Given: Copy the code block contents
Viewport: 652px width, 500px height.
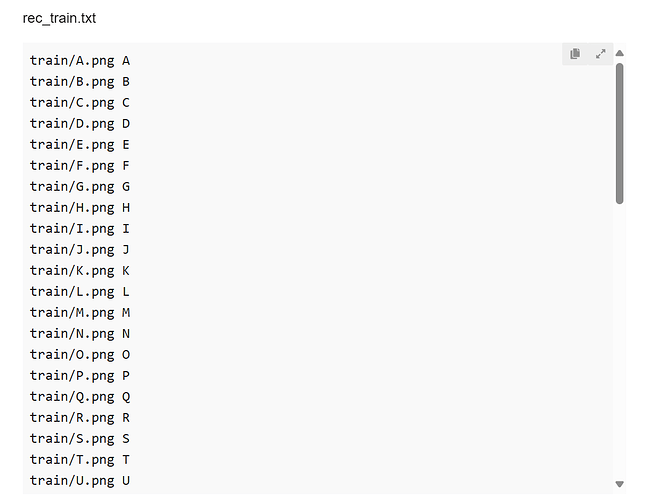Looking at the screenshot, I should point(575,54).
